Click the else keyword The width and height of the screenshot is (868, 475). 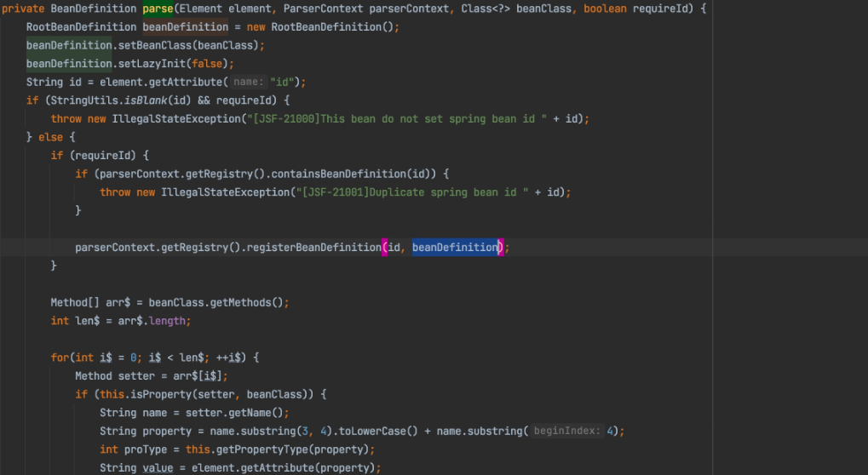point(50,137)
